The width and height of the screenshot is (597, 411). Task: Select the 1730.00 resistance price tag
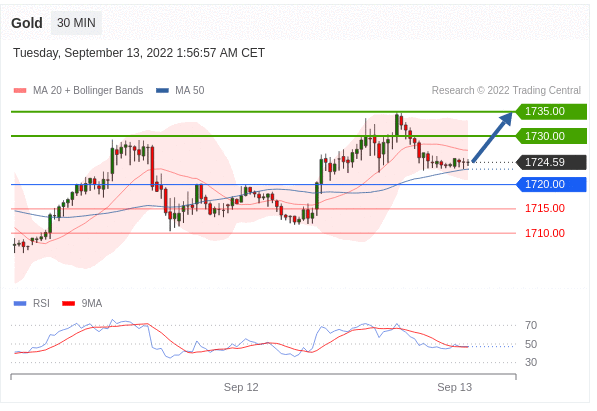pos(551,136)
